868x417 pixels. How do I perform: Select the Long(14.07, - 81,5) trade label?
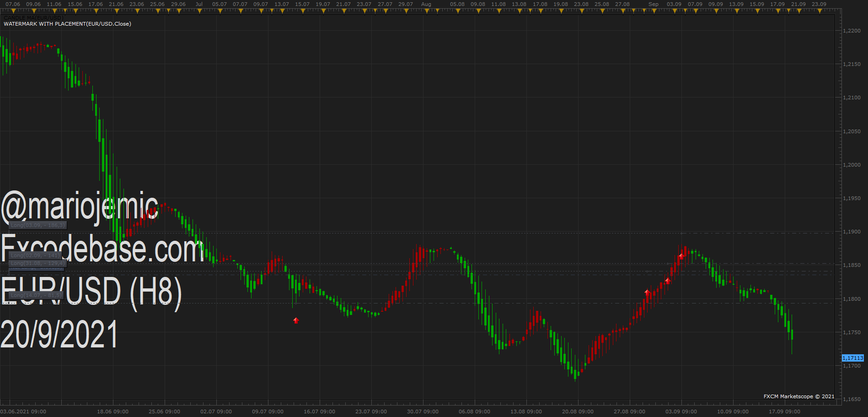coord(35,295)
